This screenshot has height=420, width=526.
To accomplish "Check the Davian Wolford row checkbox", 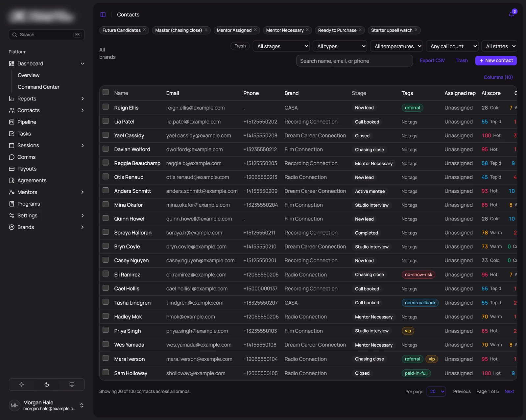I will pyautogui.click(x=106, y=149).
